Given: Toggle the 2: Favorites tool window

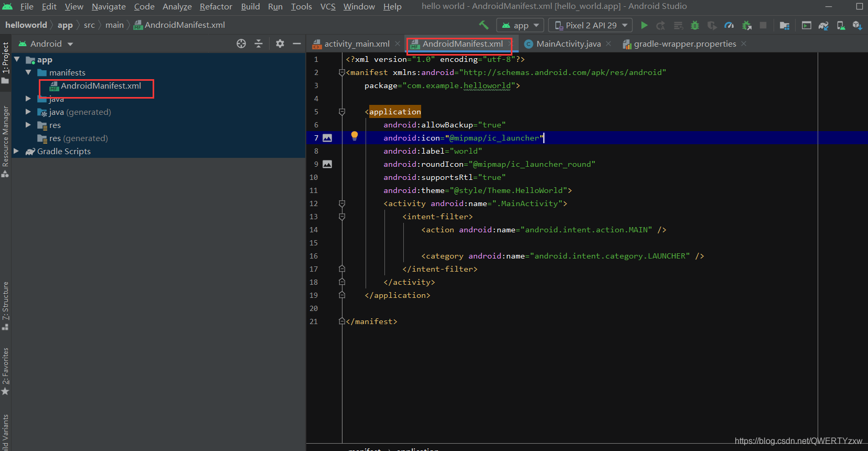Looking at the screenshot, I should (x=5, y=371).
